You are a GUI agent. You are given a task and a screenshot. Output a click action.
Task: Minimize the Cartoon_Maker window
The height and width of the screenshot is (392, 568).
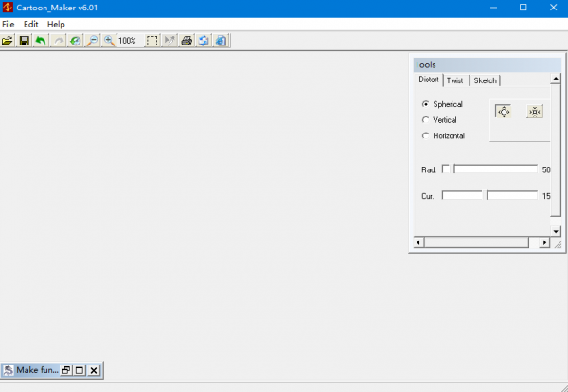coord(493,8)
